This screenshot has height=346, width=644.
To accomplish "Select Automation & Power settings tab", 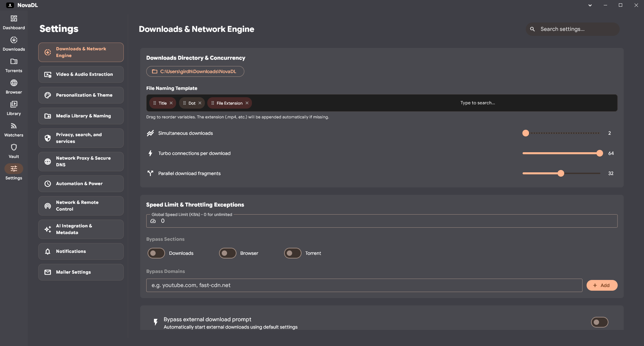I will coord(81,184).
